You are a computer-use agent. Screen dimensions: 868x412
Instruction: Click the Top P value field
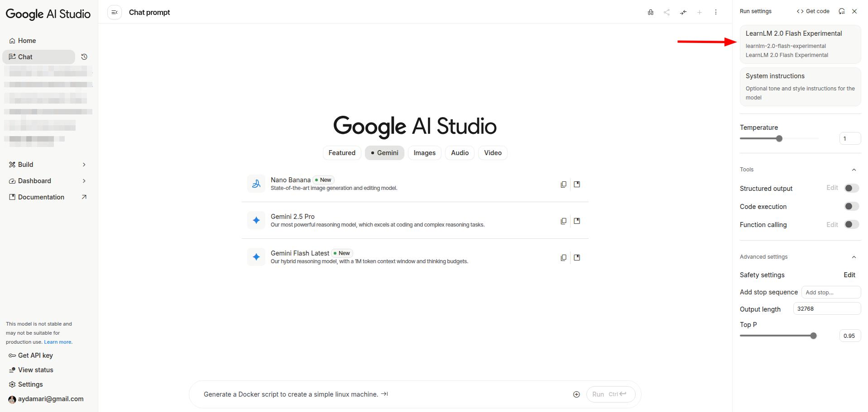point(850,336)
